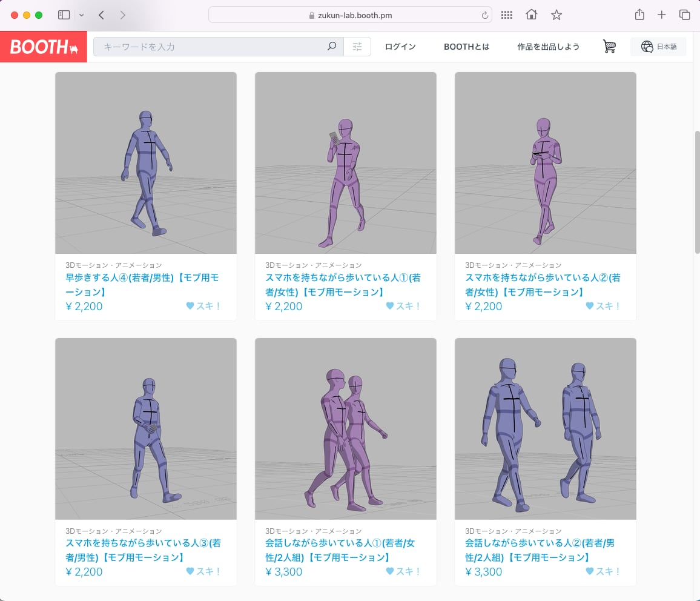Image resolution: width=700 pixels, height=601 pixels.
Task: Open the shopping cart
Action: tap(609, 47)
